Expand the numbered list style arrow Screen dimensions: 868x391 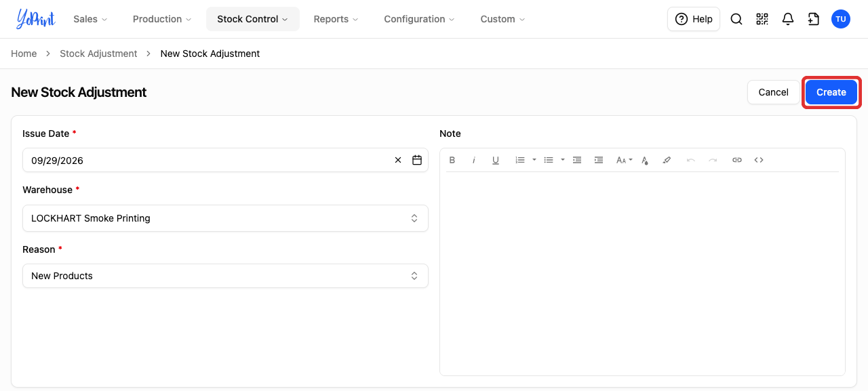coord(534,160)
